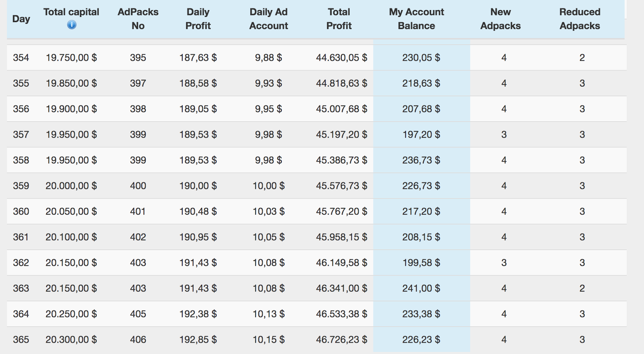
Task: Select daily ad account 9,95 $ cell
Action: (268, 109)
